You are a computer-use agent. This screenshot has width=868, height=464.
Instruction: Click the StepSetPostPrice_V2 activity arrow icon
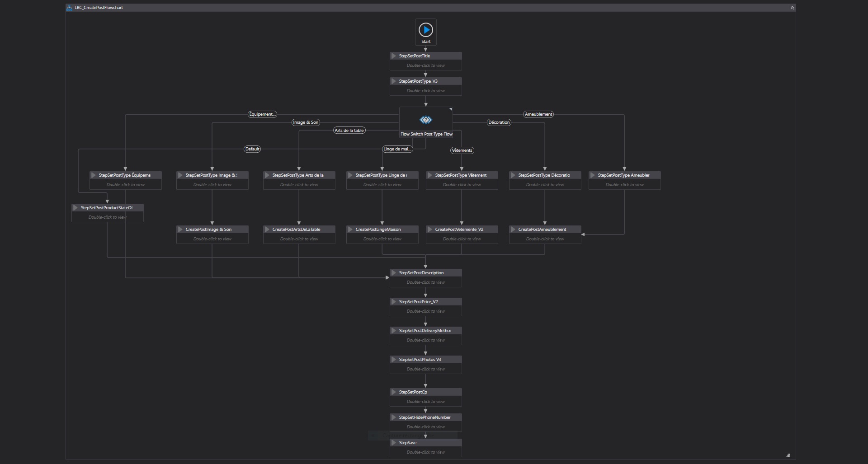click(x=394, y=302)
